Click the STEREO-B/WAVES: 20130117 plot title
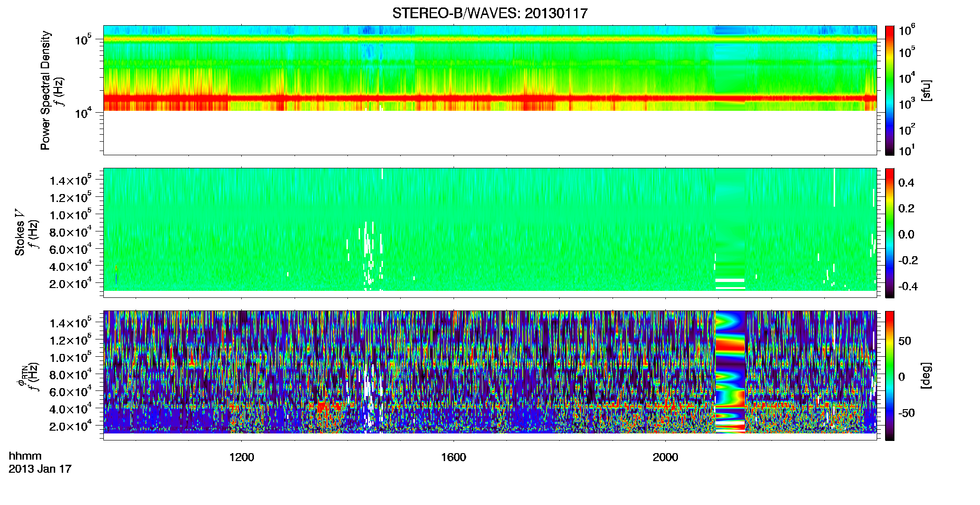Image resolution: width=980 pixels, height=505 pixels. [x=490, y=14]
